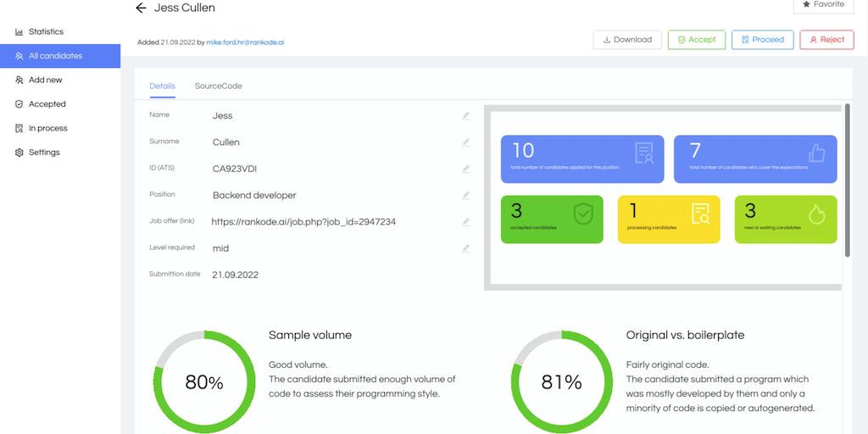This screenshot has width=868, height=434.
Task: Edit the ID (ATS) pencil icon
Action: 466,169
